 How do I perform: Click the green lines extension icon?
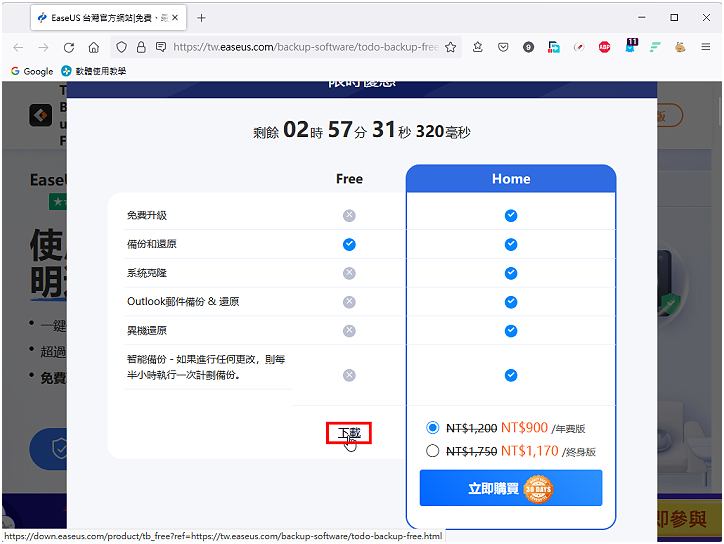(x=655, y=47)
